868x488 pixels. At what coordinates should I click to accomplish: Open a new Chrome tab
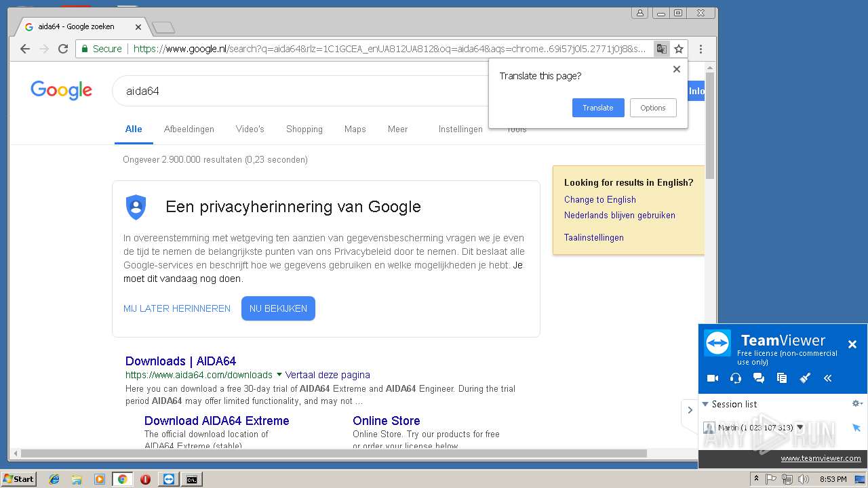[163, 28]
